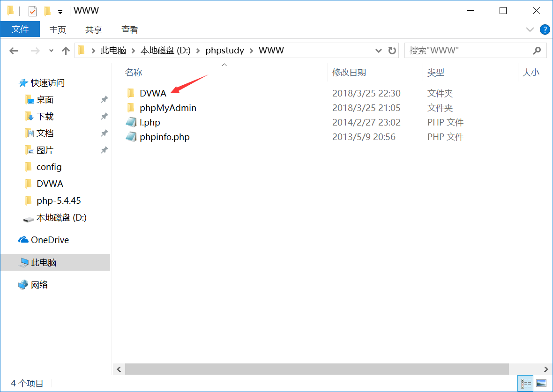Viewport: 553px width, 392px height.
Task: Click WWW in the address path
Action: coord(271,51)
